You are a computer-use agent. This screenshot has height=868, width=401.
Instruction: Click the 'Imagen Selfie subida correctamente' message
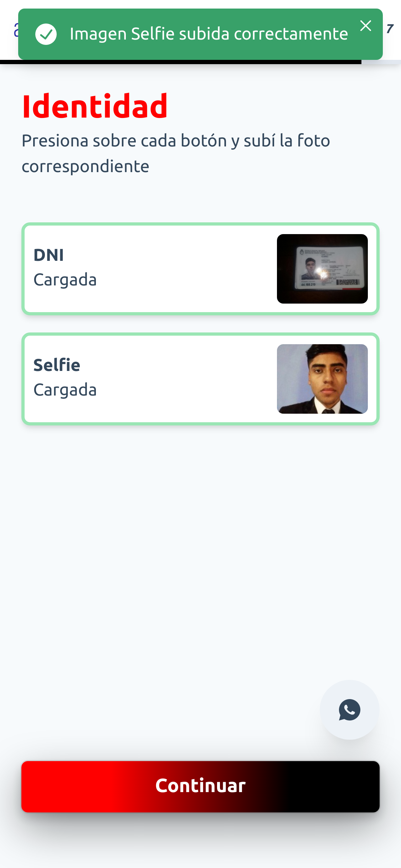pos(209,34)
